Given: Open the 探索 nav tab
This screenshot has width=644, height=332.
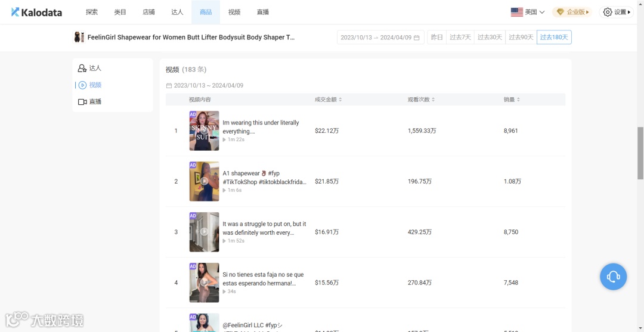Looking at the screenshot, I should 92,13.
